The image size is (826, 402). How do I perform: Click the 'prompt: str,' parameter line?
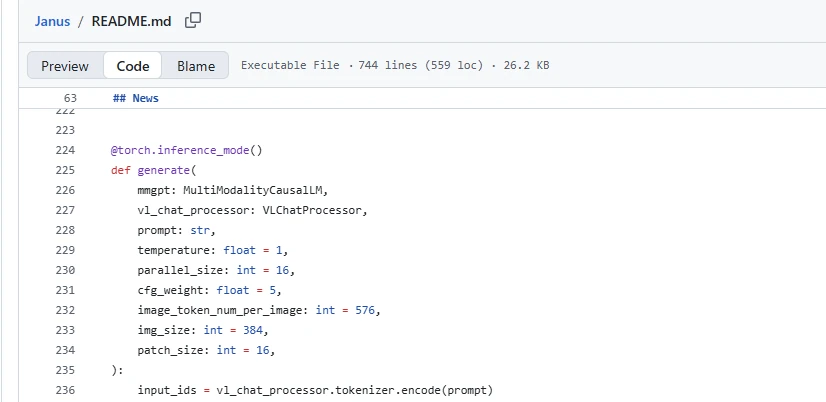click(177, 231)
